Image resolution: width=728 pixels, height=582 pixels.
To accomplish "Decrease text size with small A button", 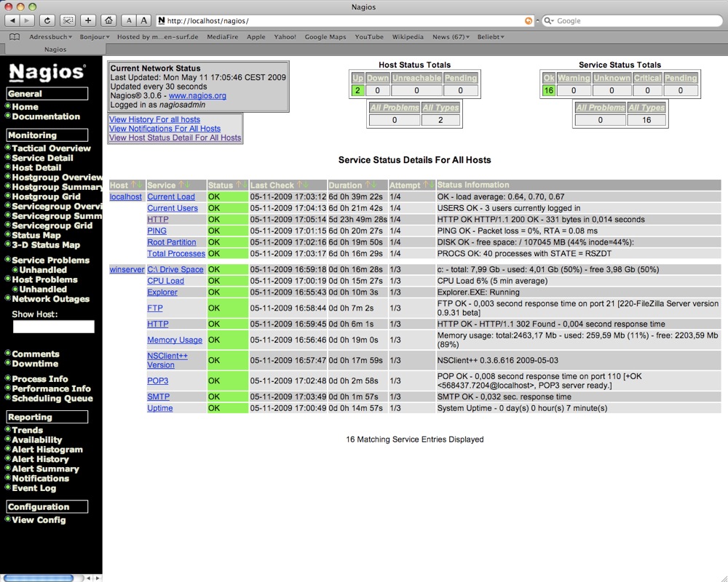I will (129, 20).
